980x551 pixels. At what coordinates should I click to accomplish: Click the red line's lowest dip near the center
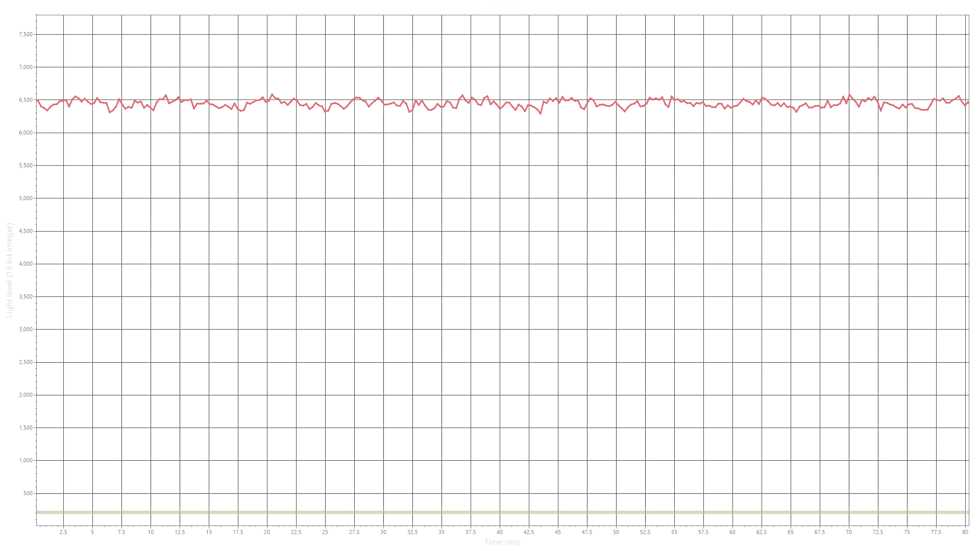pyautogui.click(x=541, y=115)
